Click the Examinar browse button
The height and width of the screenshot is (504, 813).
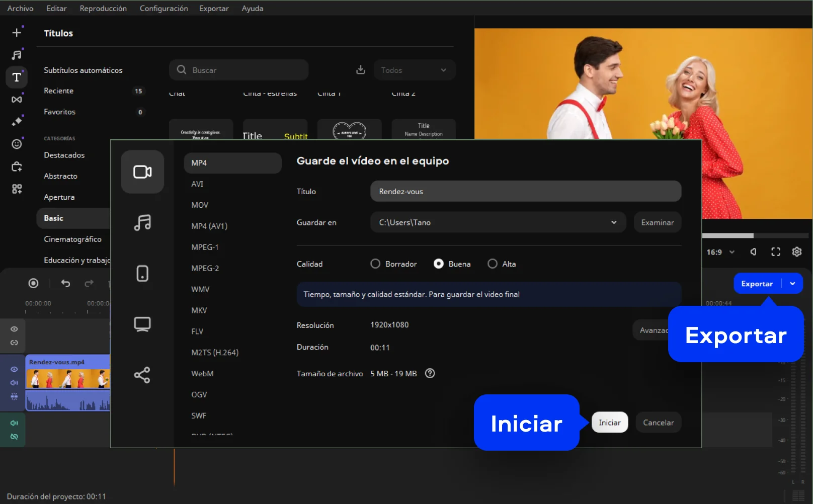point(657,222)
